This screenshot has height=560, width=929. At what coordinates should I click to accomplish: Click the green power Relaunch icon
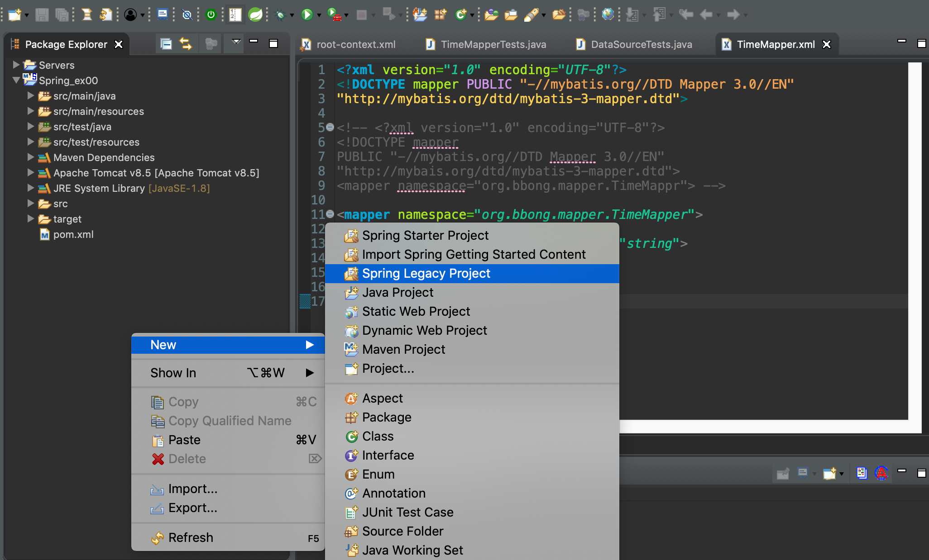211,14
